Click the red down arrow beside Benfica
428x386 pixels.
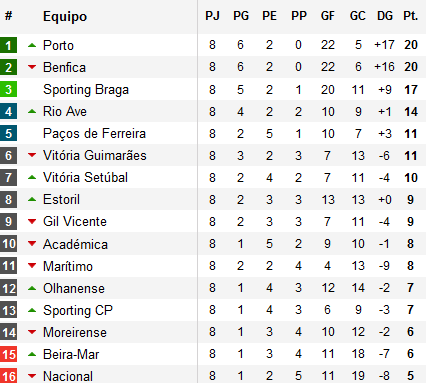click(32, 67)
